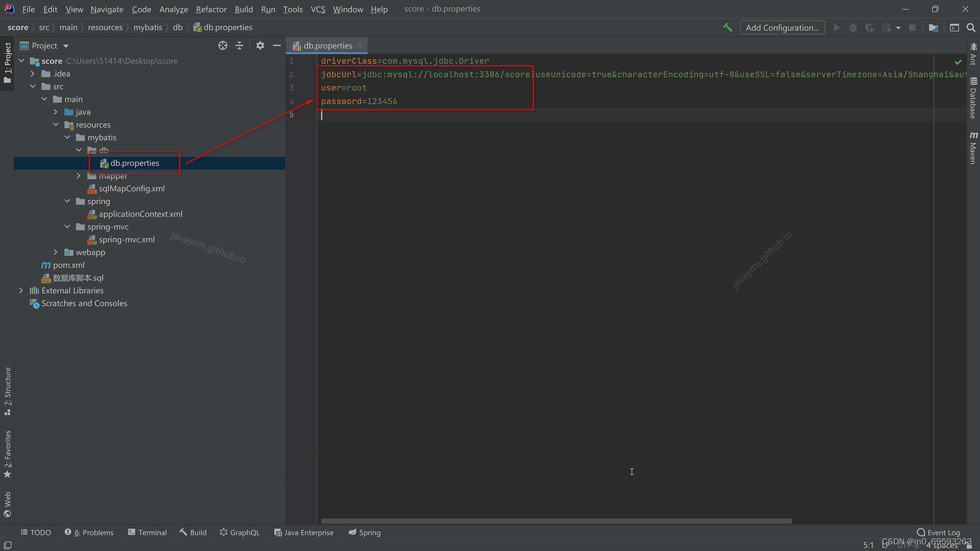The image size is (980, 551).
Task: Select applicationContext.xml file
Action: pos(140,214)
